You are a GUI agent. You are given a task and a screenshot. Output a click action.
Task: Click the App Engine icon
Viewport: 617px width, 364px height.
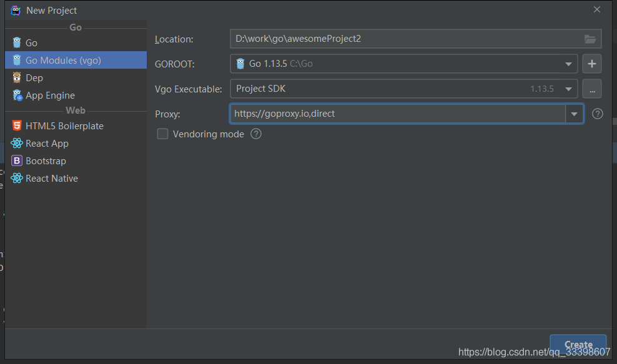[17, 95]
